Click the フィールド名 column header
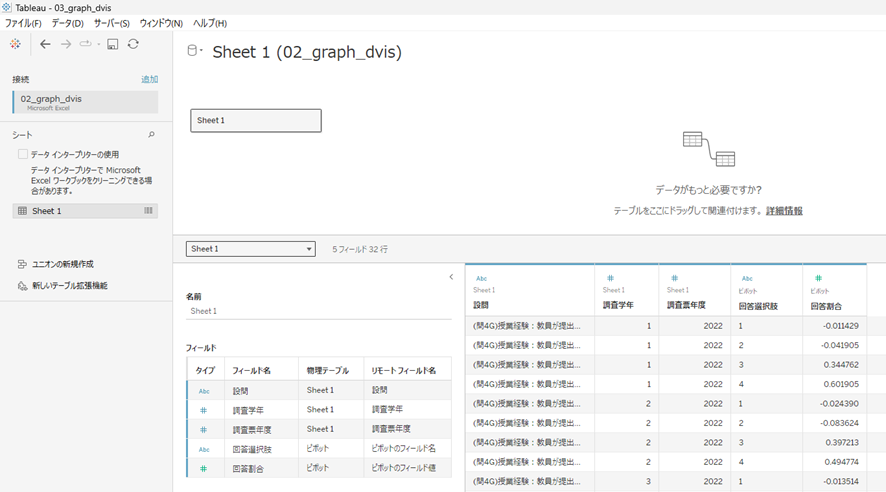The width and height of the screenshot is (886, 492). [251, 371]
